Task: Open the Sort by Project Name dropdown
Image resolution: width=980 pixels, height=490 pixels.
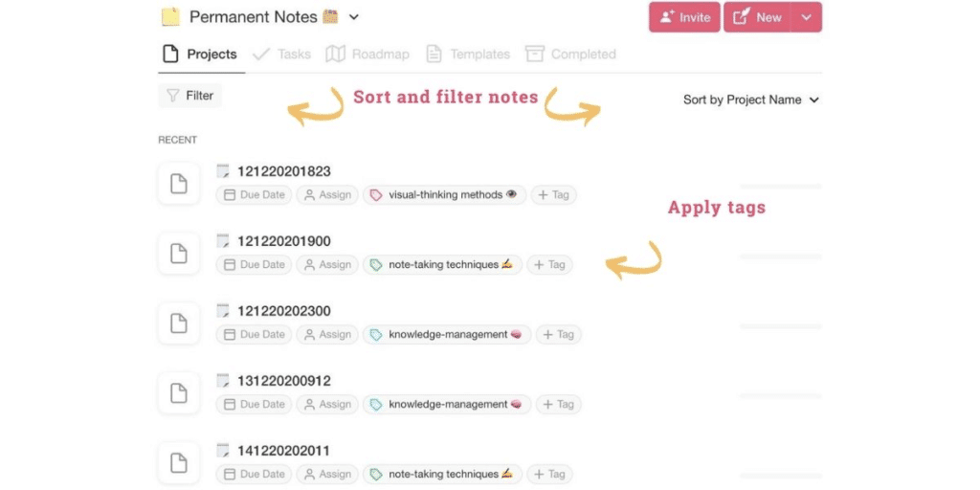Action: pyautogui.click(x=751, y=100)
